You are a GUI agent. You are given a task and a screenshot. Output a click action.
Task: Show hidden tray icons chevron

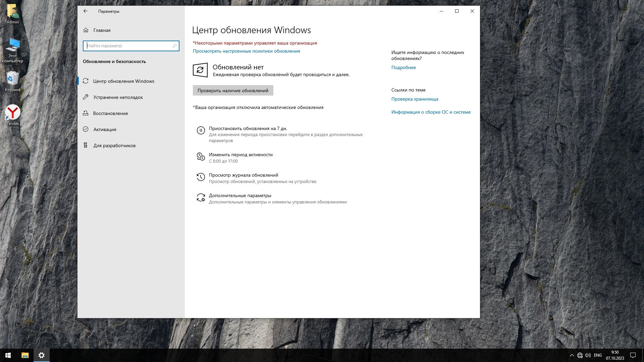[572, 355]
